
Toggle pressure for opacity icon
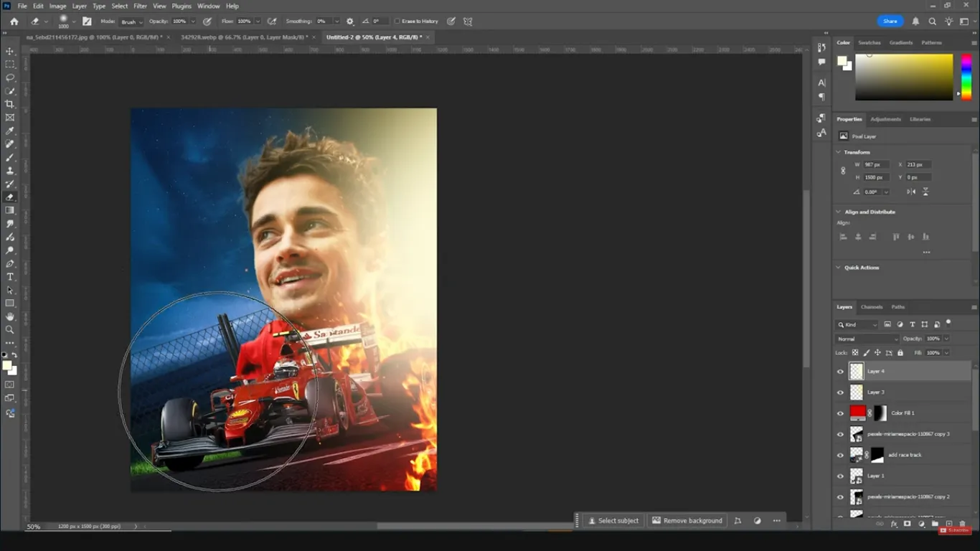pyautogui.click(x=207, y=22)
